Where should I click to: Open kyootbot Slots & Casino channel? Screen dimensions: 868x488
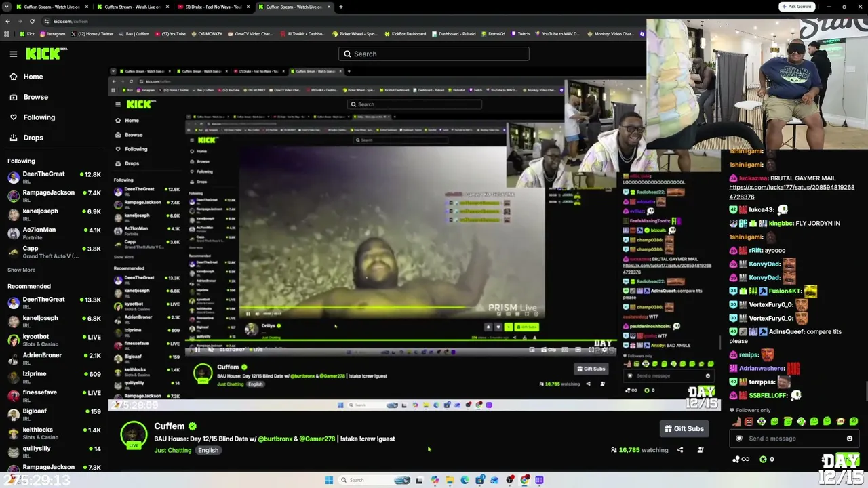[54, 340]
